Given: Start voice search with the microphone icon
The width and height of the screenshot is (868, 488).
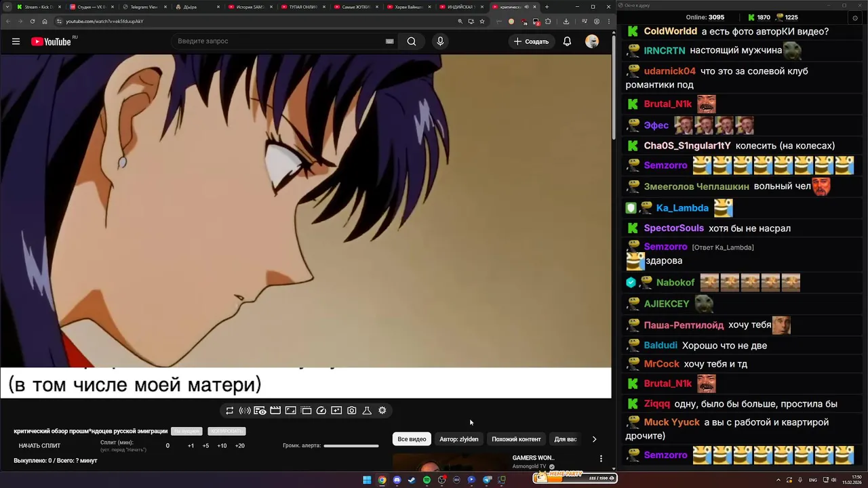Looking at the screenshot, I should tap(440, 41).
